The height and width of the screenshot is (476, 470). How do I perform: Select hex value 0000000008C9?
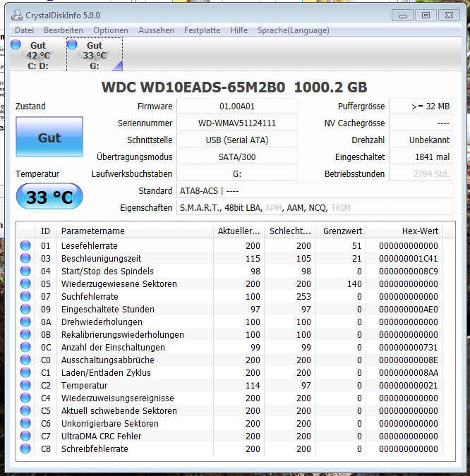[409, 271]
